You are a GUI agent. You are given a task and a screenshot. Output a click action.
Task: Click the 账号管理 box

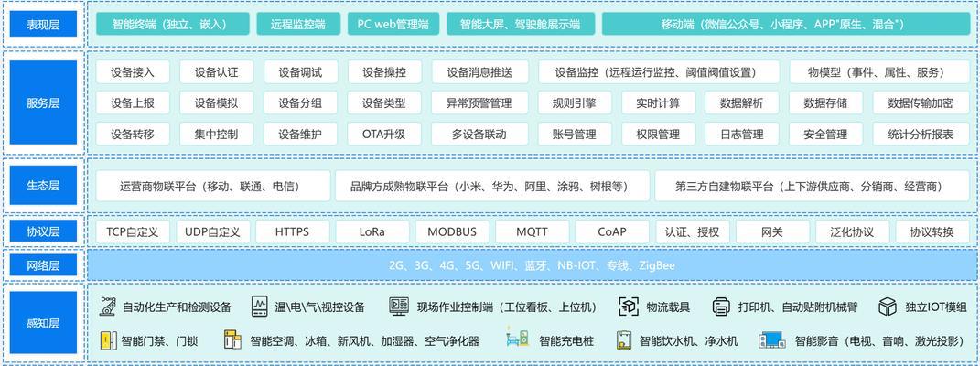[575, 134]
